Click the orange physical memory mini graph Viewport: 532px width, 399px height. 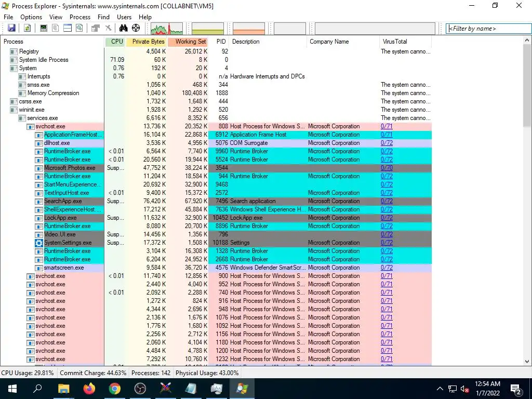tap(249, 29)
